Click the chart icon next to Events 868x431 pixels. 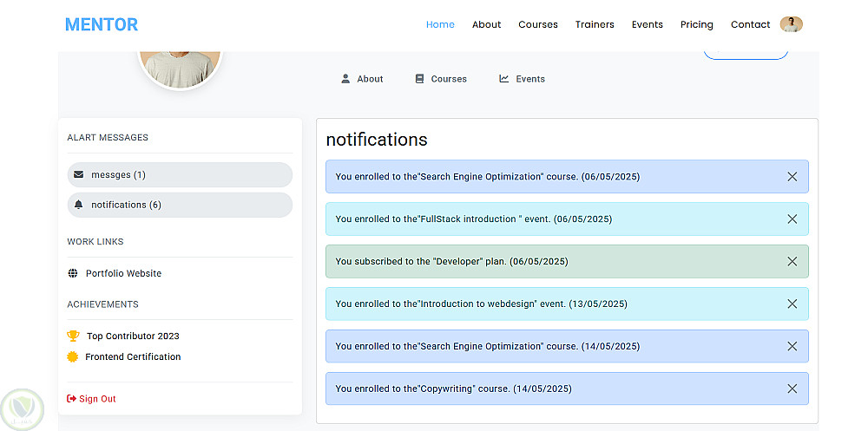pyautogui.click(x=504, y=79)
